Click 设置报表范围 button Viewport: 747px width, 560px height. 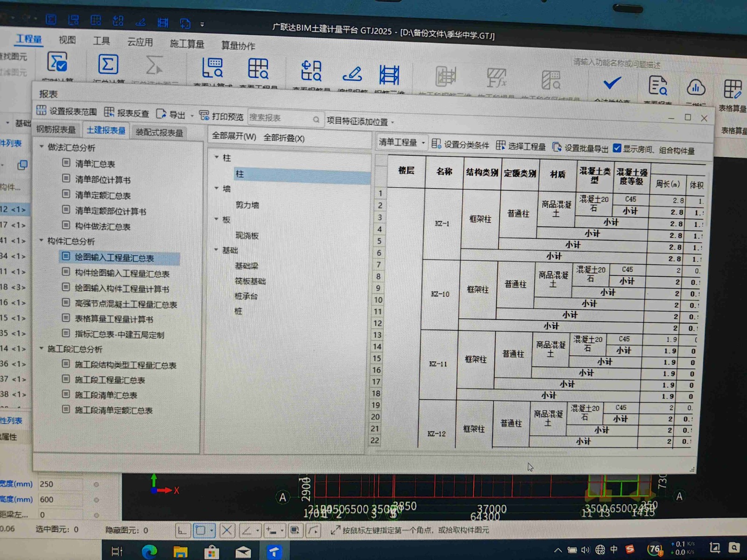pyautogui.click(x=67, y=111)
